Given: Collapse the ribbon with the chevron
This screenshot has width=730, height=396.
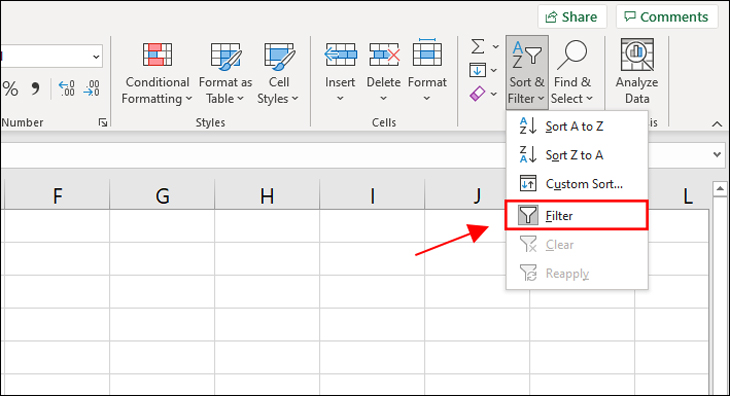Looking at the screenshot, I should pyautogui.click(x=717, y=124).
